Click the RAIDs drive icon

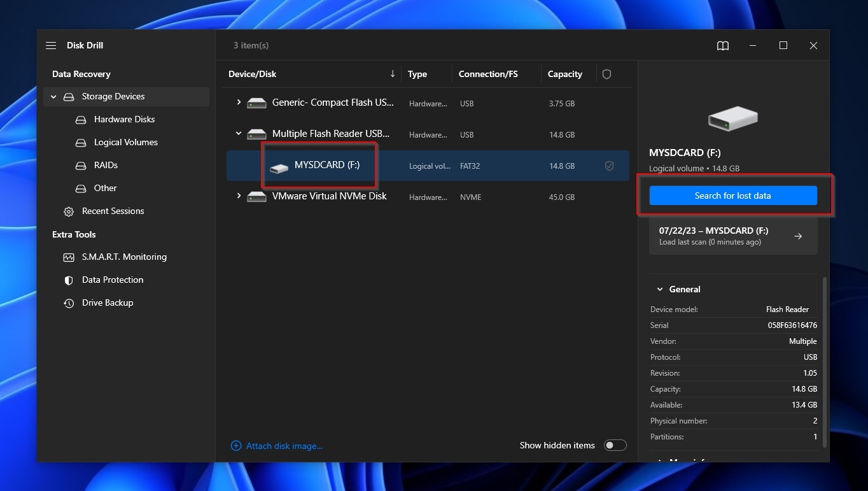pyautogui.click(x=81, y=166)
